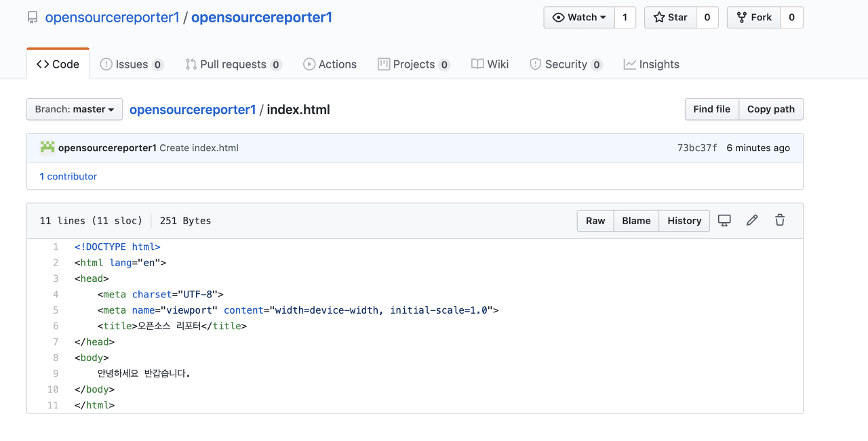This screenshot has height=441, width=868.
Task: Open the 1 contributor link
Action: pos(68,176)
